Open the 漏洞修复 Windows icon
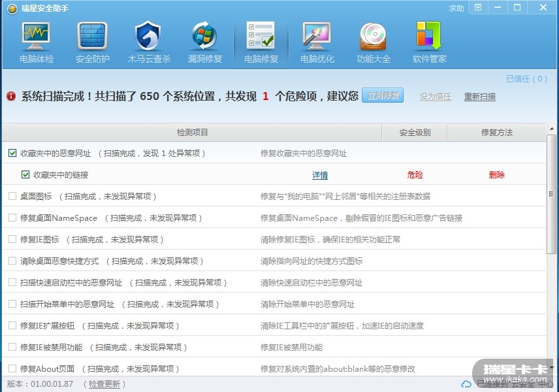 204,36
